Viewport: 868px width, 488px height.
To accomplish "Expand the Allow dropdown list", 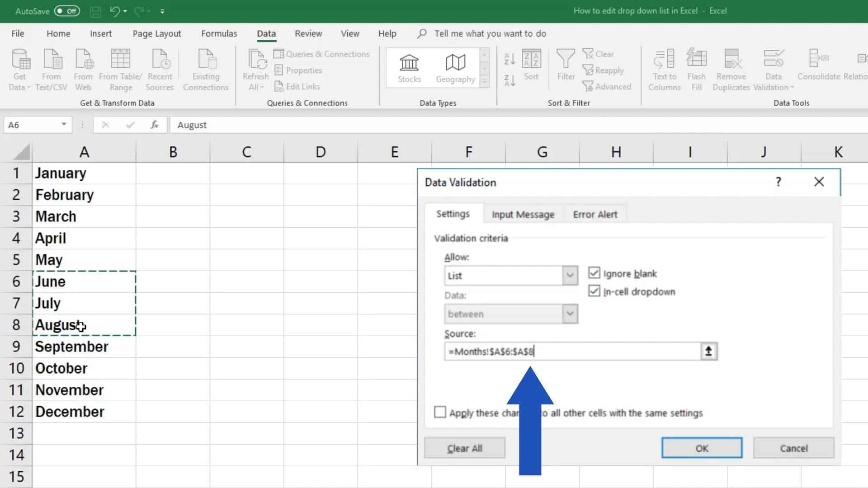I will [x=569, y=275].
